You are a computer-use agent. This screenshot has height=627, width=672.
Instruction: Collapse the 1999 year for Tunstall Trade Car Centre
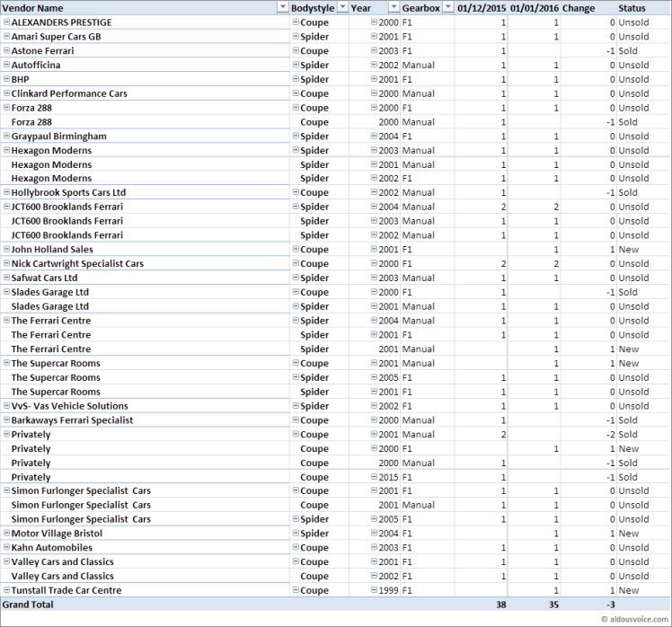(375, 590)
